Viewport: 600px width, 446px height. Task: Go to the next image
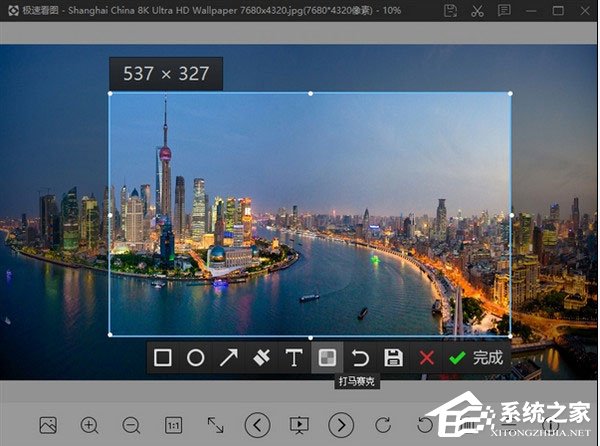point(341,425)
